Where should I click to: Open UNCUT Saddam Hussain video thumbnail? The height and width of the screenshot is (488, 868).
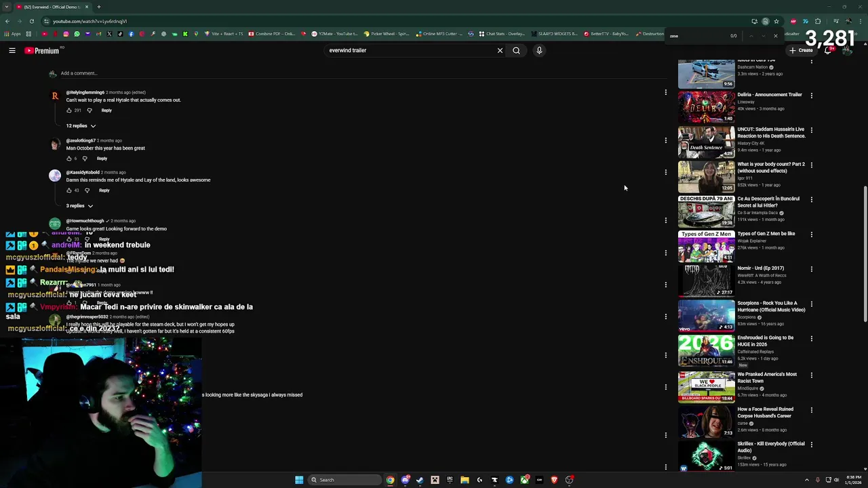point(706,142)
